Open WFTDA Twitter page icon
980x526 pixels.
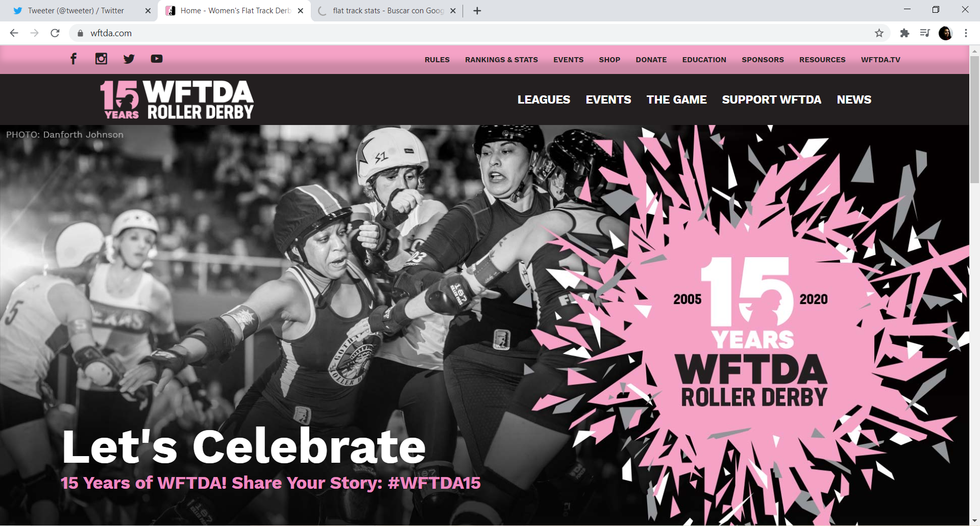point(129,59)
